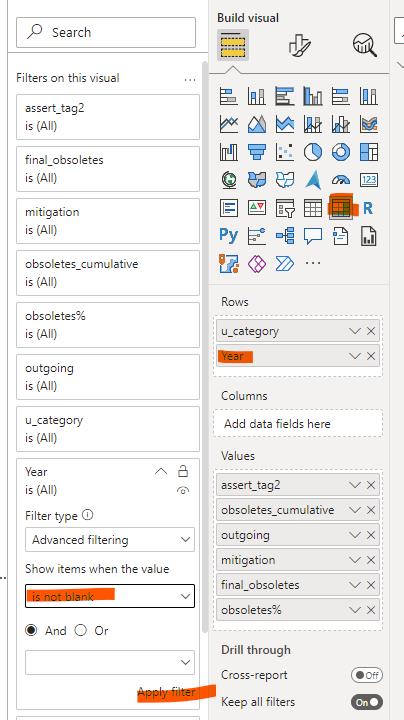Screen dimensions: 404x720
Task: Expand the final_obsoletes filter card
Action: click(108, 169)
